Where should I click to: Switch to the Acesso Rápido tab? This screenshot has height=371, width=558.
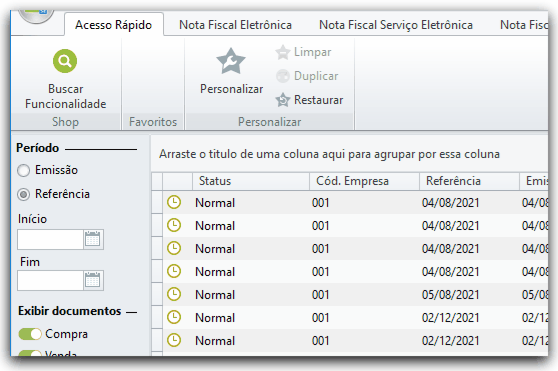click(114, 25)
